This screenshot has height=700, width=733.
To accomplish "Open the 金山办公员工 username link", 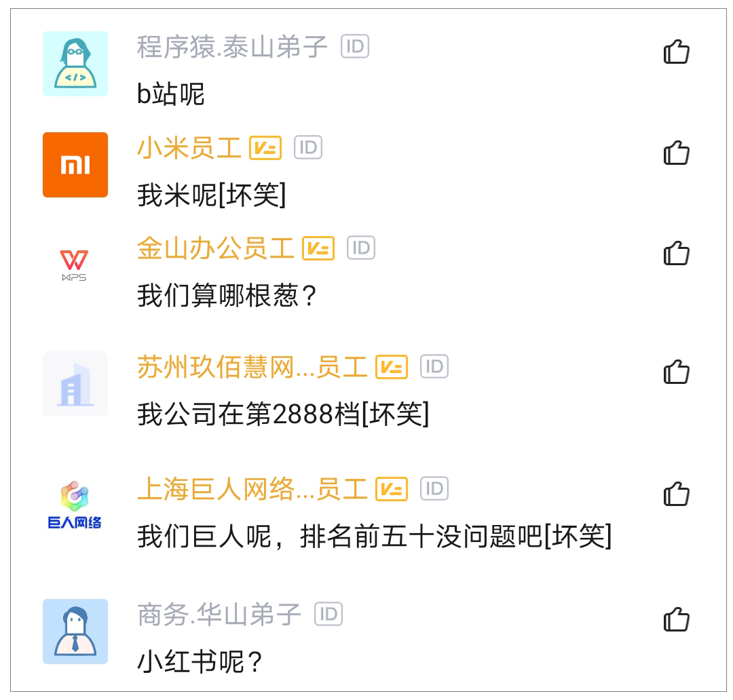I will tap(215, 248).
